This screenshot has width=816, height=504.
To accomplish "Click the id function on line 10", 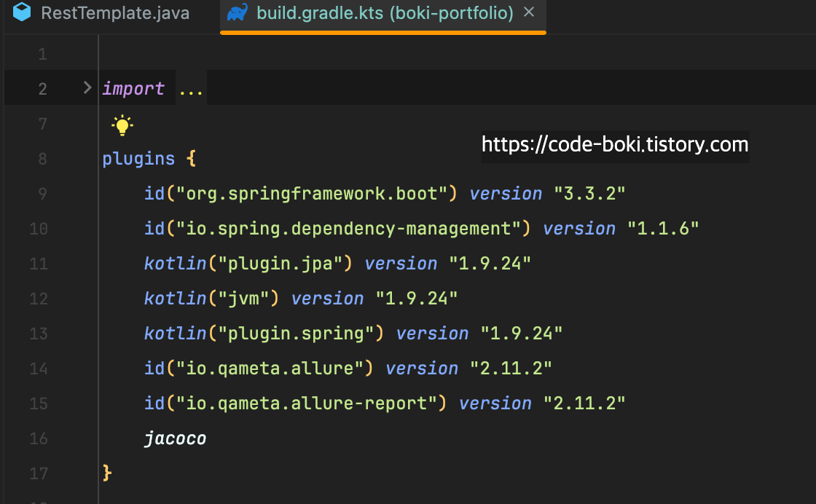I will click(x=154, y=229).
